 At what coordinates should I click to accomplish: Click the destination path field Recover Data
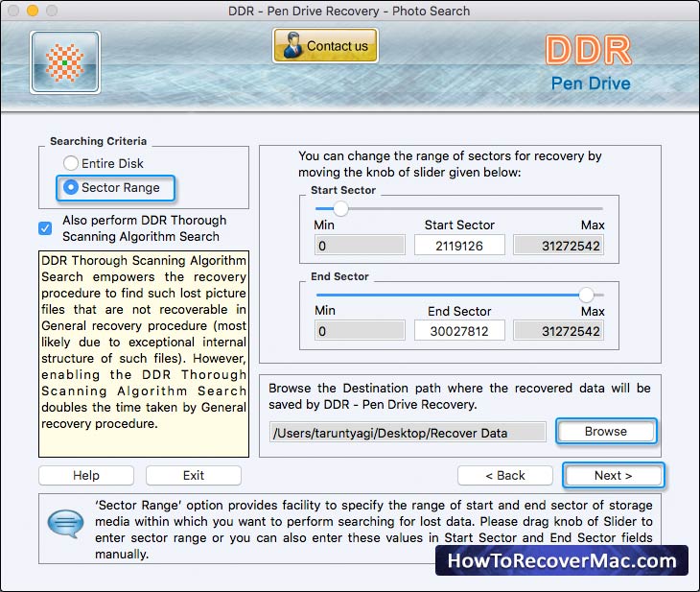[x=408, y=432]
